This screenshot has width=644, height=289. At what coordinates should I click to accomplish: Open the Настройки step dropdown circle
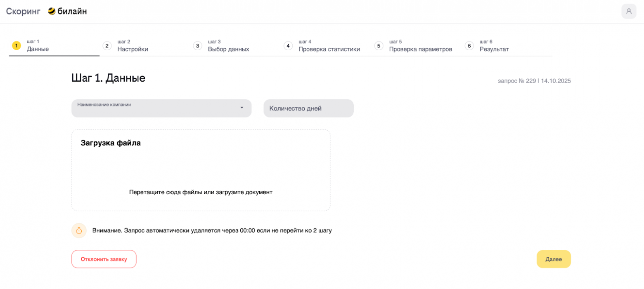pos(107,46)
